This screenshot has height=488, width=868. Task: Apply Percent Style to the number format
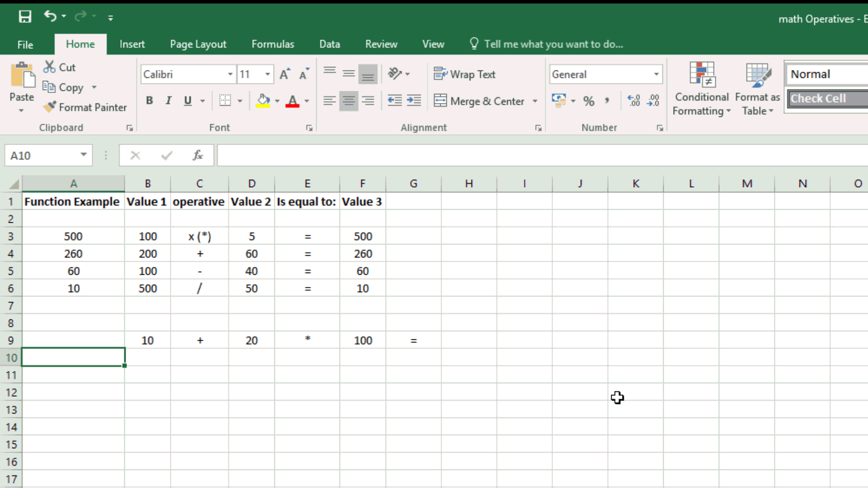coord(589,101)
